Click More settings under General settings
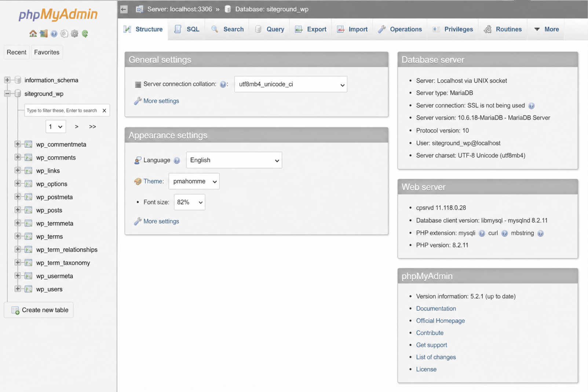588x392 pixels. coord(161,101)
